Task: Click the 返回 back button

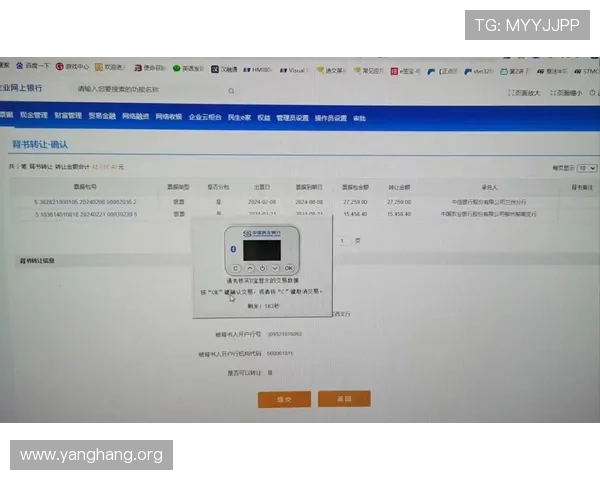Action: click(344, 399)
